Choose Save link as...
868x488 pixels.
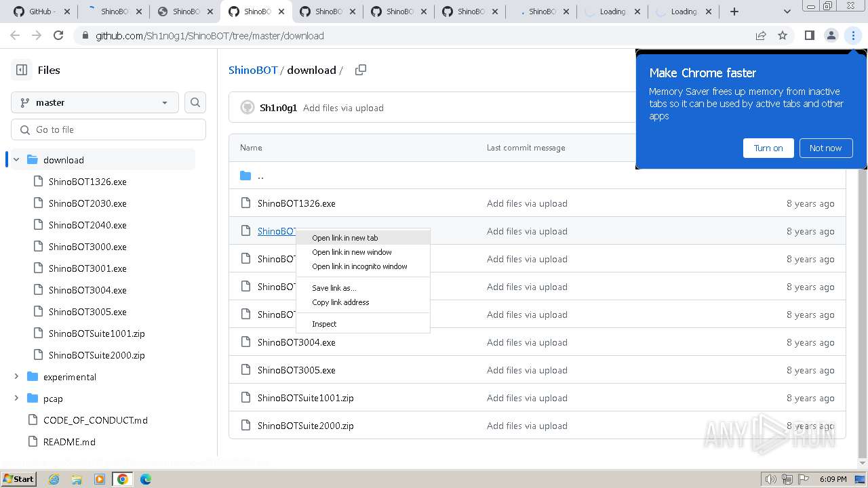click(x=363, y=288)
